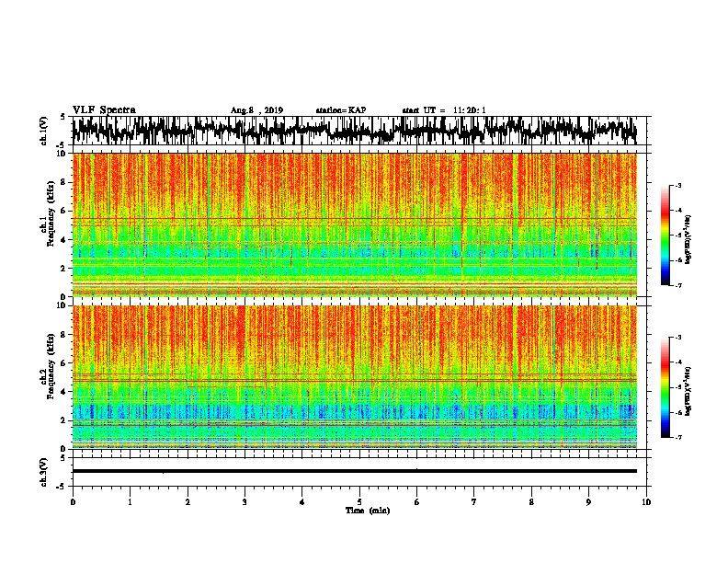Click the "ch.3(V)" axis label
The width and height of the screenshot is (728, 563).
click(x=43, y=472)
